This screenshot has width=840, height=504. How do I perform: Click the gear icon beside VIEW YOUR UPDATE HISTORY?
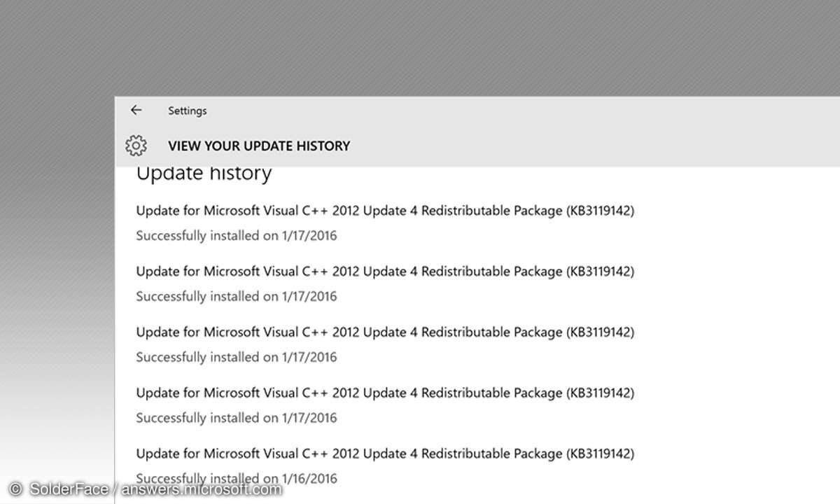136,146
